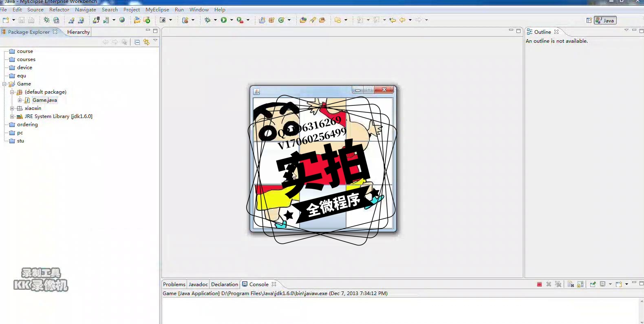The width and height of the screenshot is (644, 324).
Task: Expand the xiaoxin package node
Action: point(12,108)
